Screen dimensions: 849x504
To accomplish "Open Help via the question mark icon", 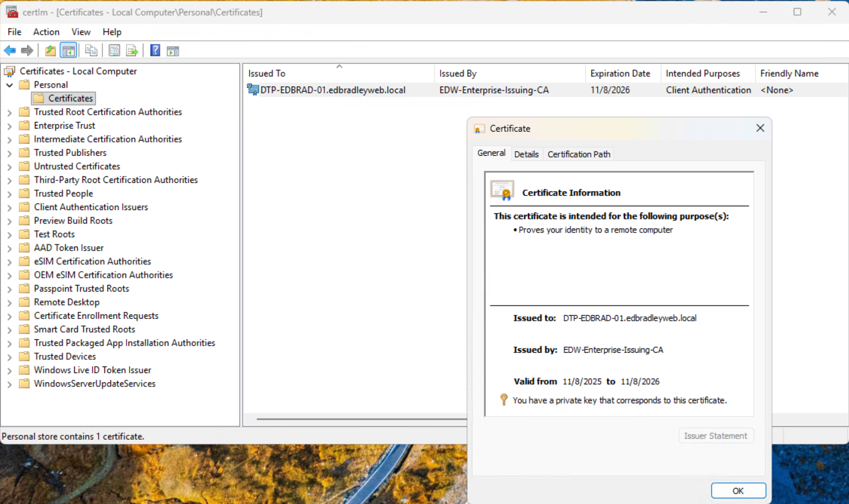I will click(154, 50).
